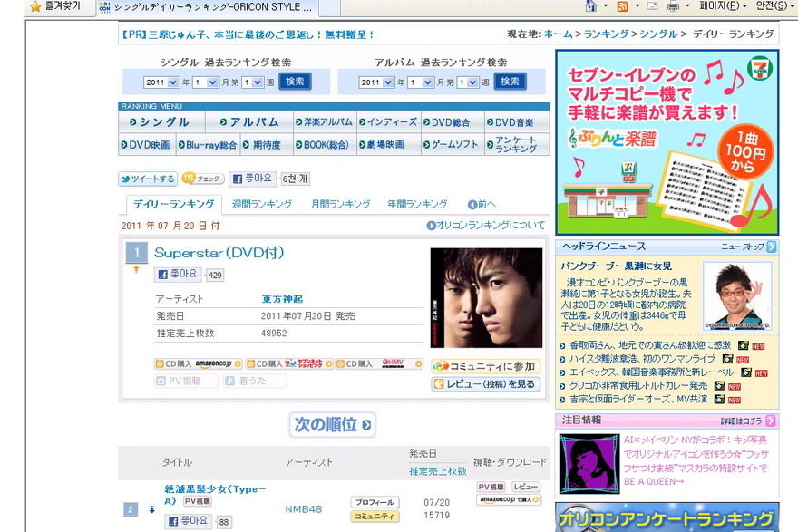
Task: Open Blu-ray総合 in the ranking menu
Action: click(208, 145)
